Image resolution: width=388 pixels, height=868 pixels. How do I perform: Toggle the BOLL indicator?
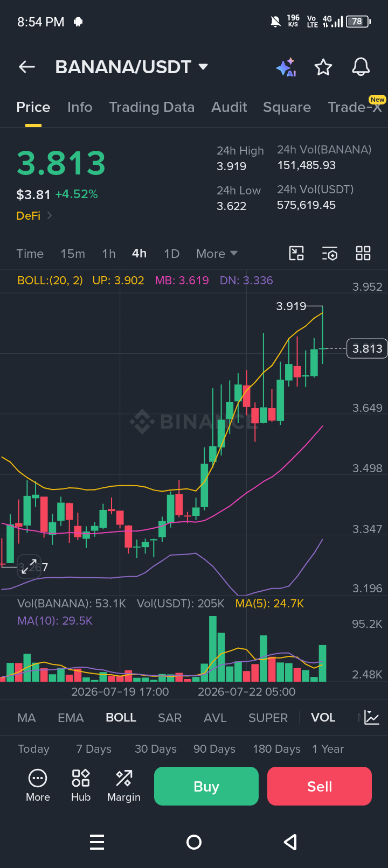point(121,718)
